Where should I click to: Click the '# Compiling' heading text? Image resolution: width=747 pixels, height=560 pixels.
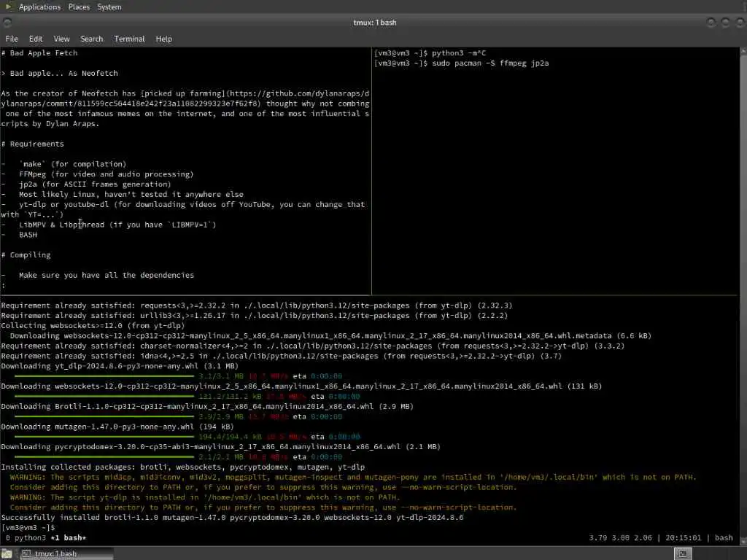[x=26, y=254]
